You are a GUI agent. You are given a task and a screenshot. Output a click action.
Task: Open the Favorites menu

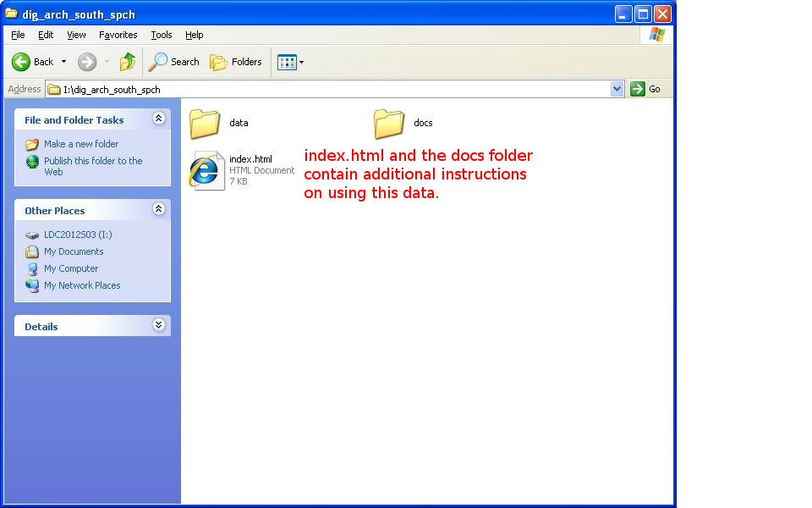point(118,35)
